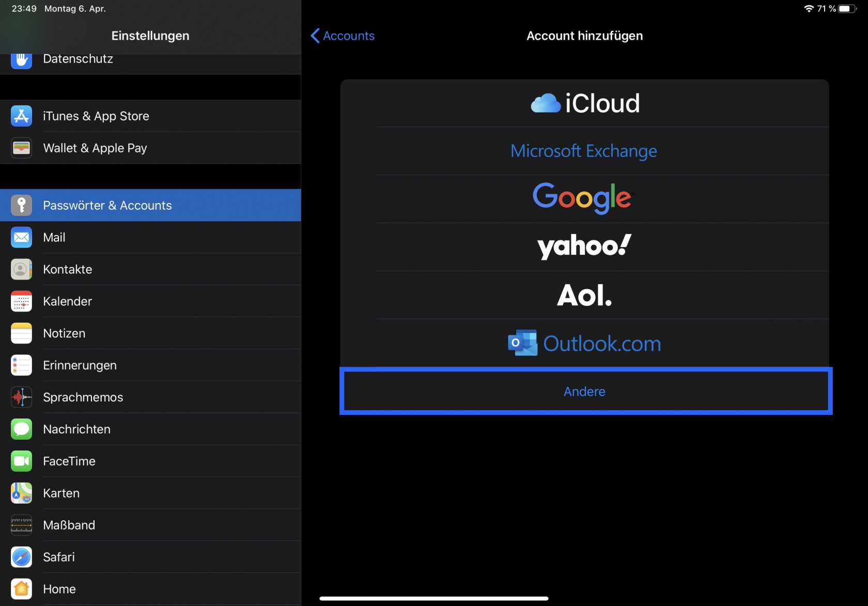Tap the Erinnerungen icon
The width and height of the screenshot is (868, 606).
[x=21, y=365]
